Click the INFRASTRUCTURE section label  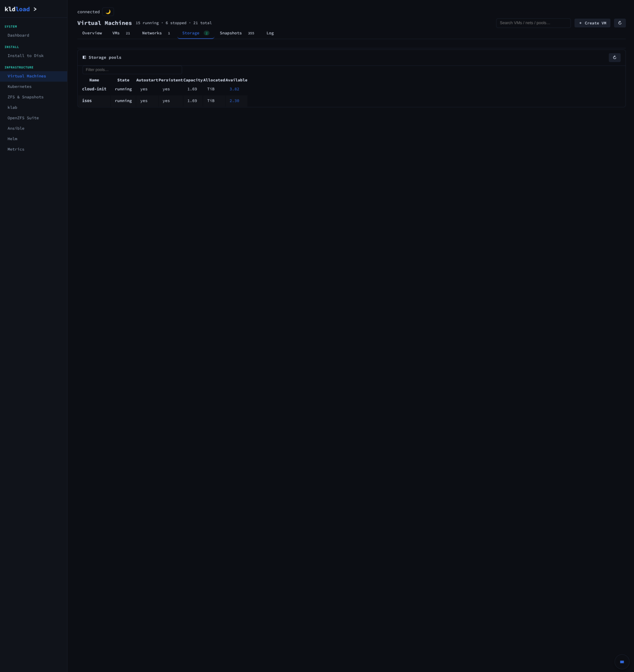19,68
